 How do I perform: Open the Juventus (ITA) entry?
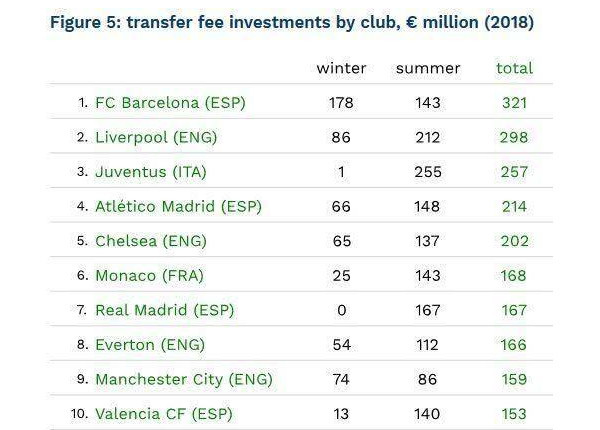tap(151, 172)
